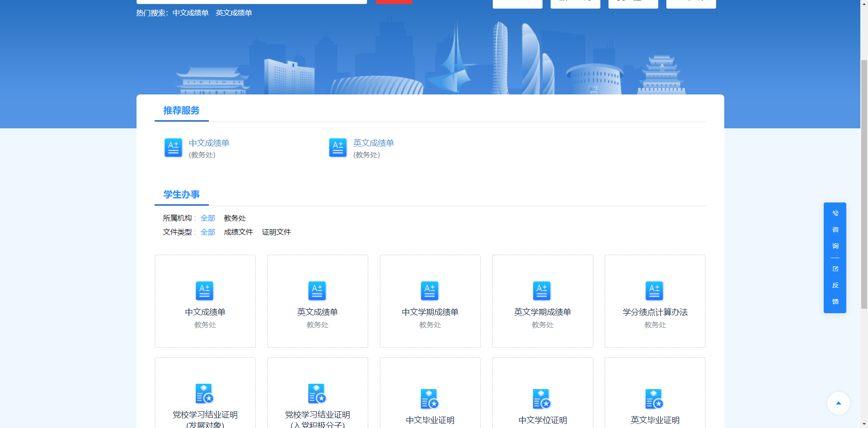Filter 文件类型 by 全部
Screen dimensions: 868x428
tap(208, 232)
